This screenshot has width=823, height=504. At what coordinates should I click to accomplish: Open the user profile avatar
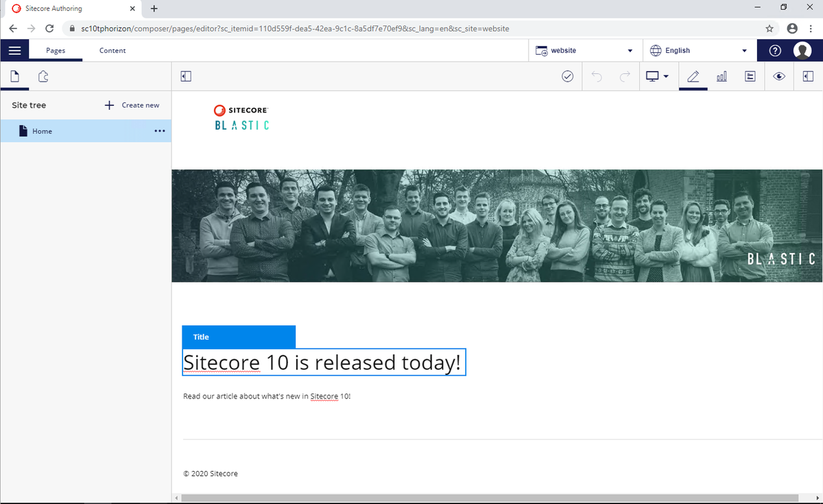click(802, 50)
